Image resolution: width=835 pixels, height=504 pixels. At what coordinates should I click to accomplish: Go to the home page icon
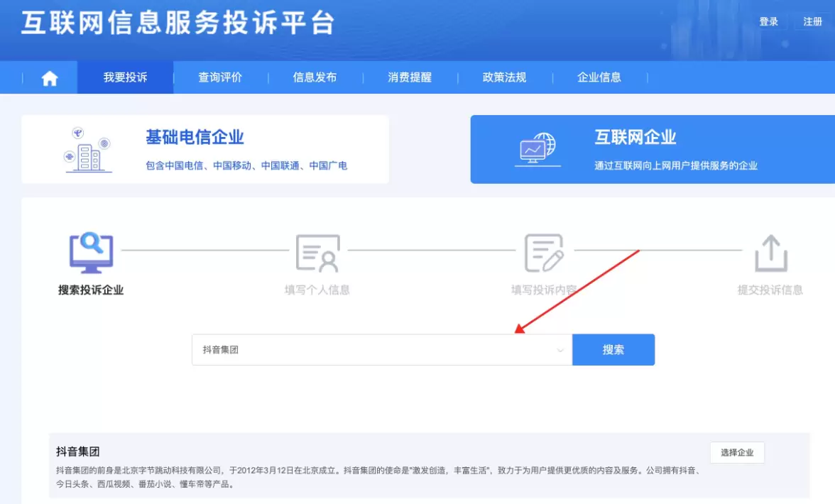(x=50, y=78)
